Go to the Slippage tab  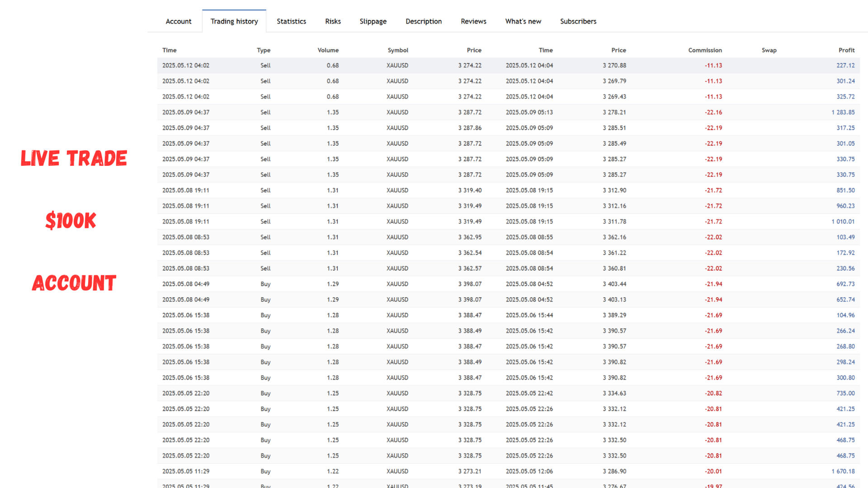[x=373, y=21]
